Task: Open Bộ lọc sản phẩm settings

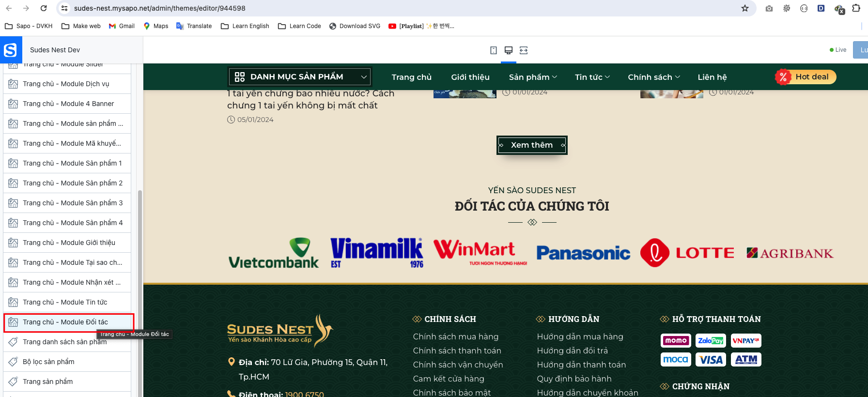Action: pos(67,362)
